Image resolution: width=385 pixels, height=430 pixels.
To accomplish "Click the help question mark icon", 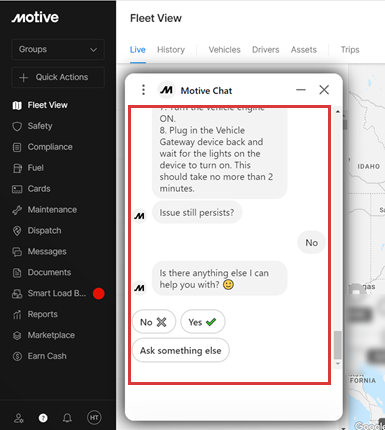I will point(43,418).
